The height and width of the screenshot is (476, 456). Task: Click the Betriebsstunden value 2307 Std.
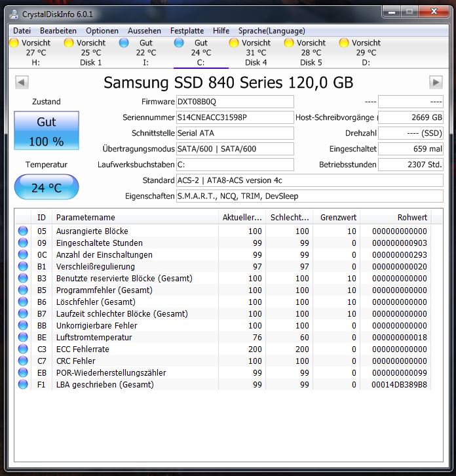(411, 165)
